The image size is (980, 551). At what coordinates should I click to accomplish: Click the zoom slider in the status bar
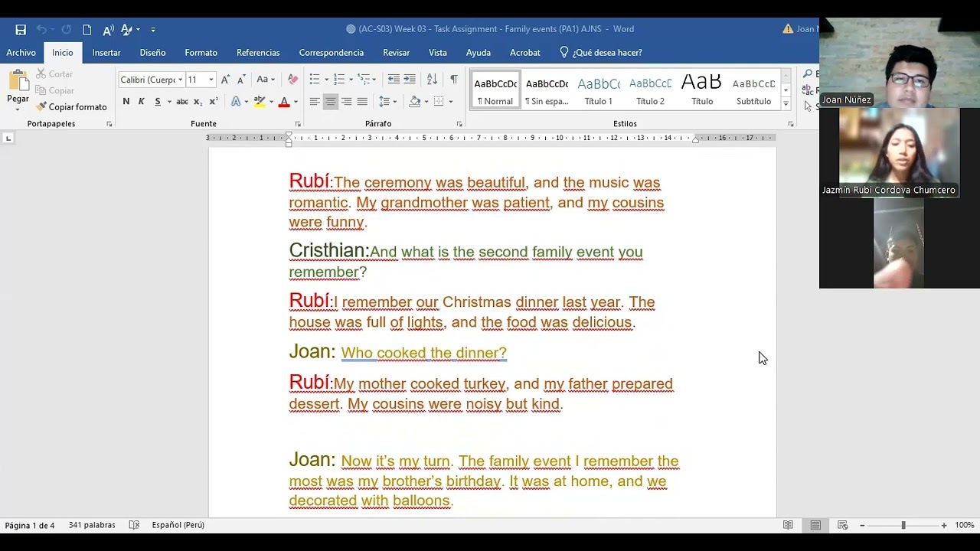pyautogui.click(x=903, y=525)
